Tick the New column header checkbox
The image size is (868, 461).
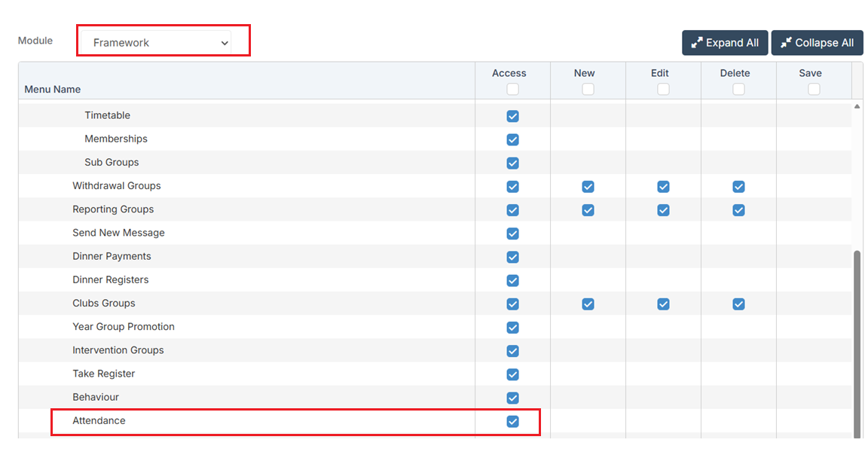[x=588, y=89]
